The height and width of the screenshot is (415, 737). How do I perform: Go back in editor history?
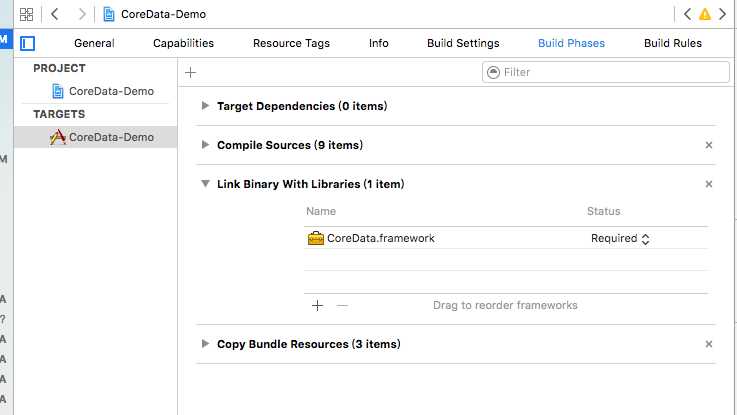[x=55, y=14]
